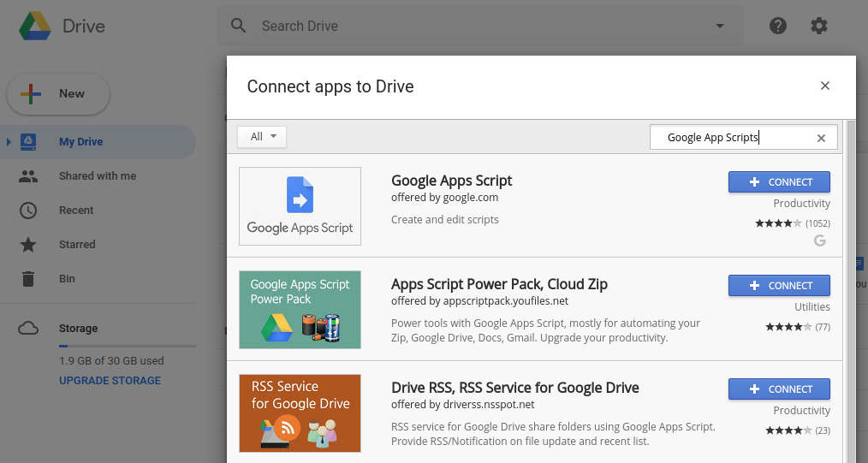The image size is (868, 463).
Task: Connect Drive RSS, RSS Service for Google Drive
Action: click(779, 389)
